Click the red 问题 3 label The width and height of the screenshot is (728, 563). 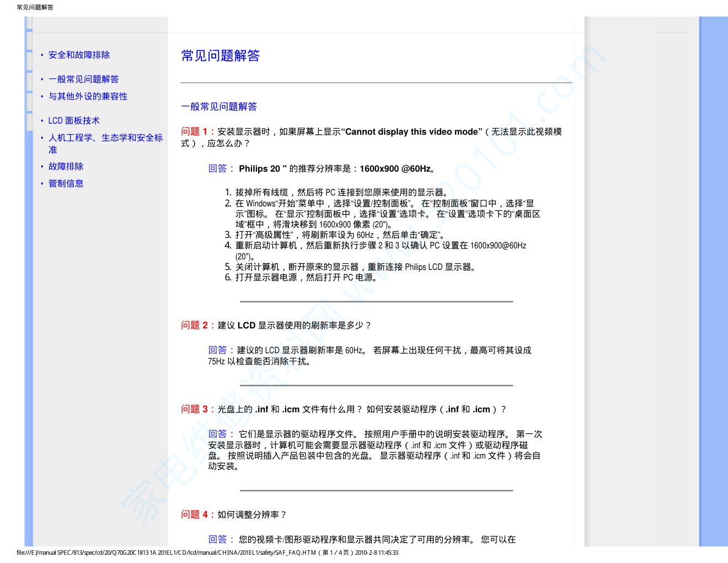(x=195, y=410)
